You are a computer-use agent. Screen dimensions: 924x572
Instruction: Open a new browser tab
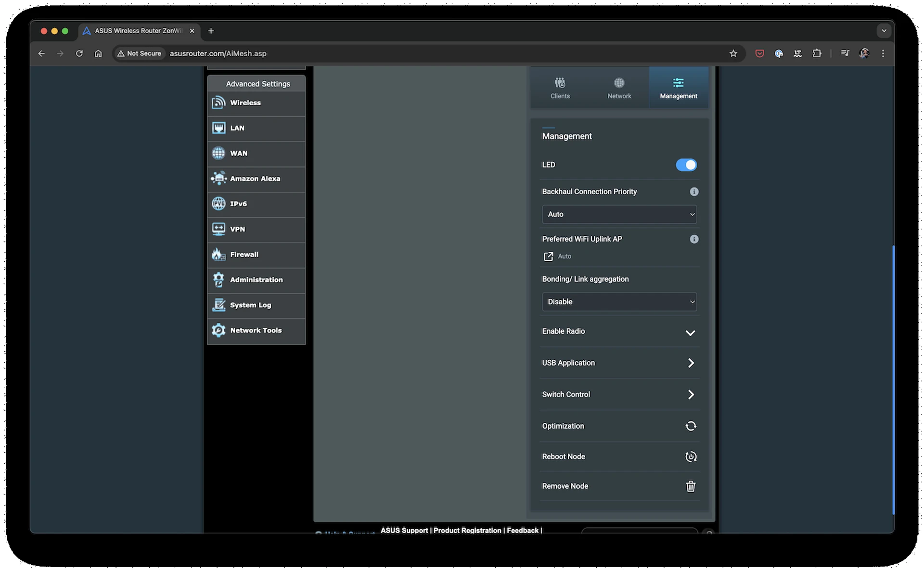(211, 31)
